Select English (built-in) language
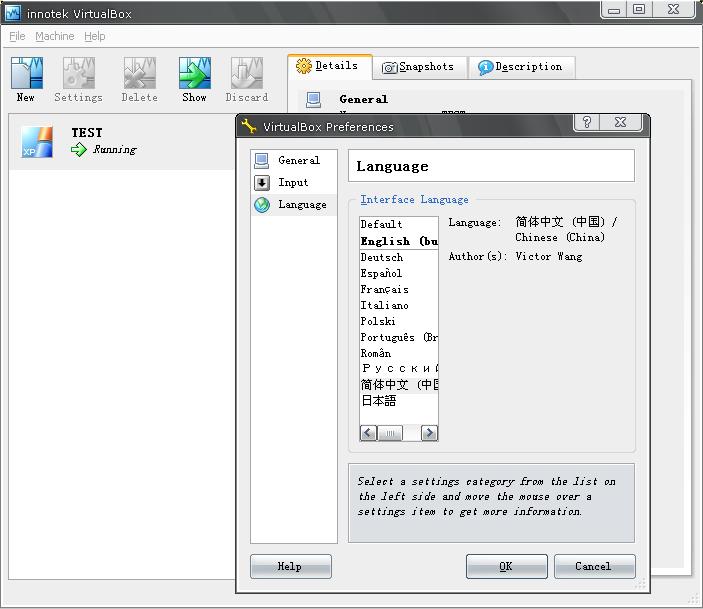Image resolution: width=703 pixels, height=609 pixels. tap(399, 241)
